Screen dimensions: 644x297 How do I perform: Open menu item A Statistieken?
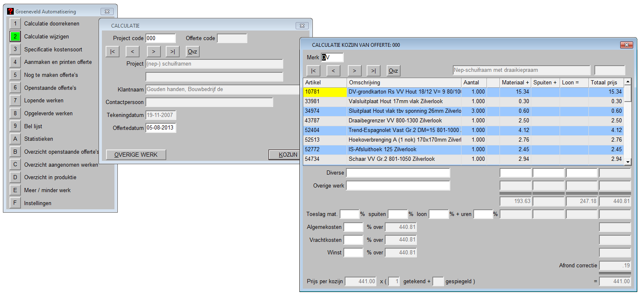pyautogui.click(x=15, y=139)
